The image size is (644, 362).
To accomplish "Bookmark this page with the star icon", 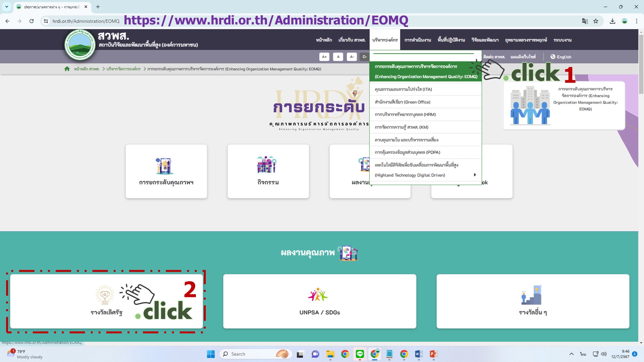I will click(596, 21).
